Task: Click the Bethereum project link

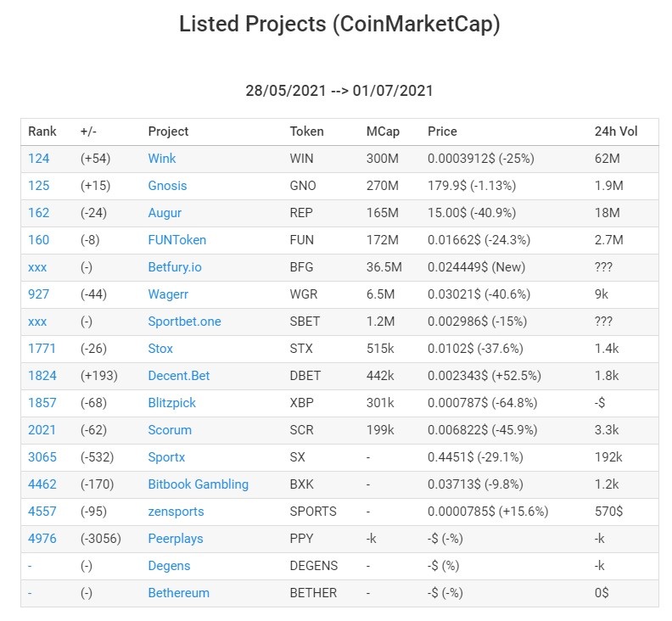Action: coord(179,593)
